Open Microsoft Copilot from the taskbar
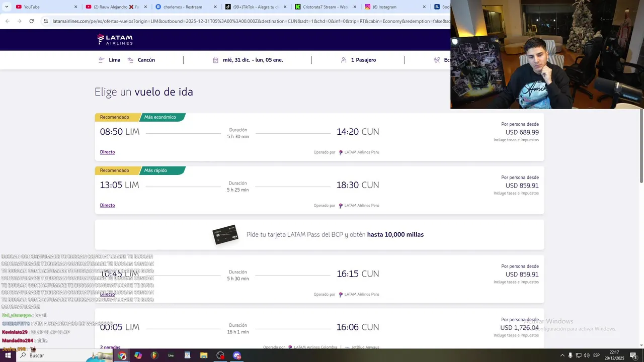The height and width of the screenshot is (362, 644). (x=138, y=355)
